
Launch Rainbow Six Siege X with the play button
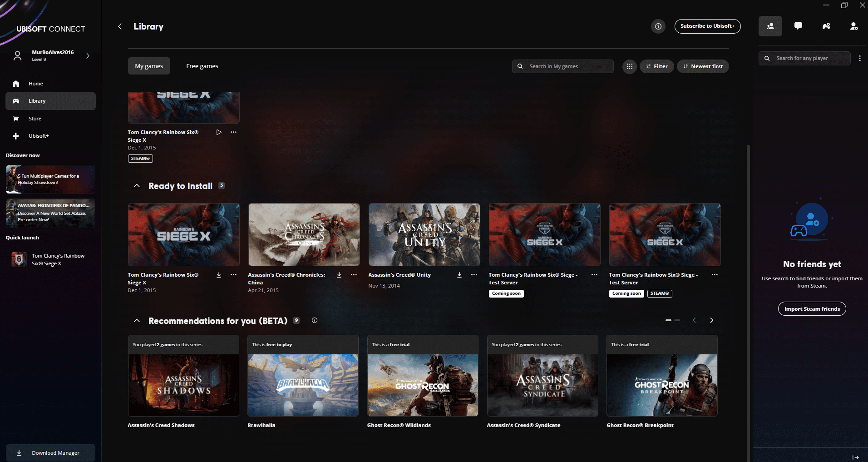[x=218, y=132]
